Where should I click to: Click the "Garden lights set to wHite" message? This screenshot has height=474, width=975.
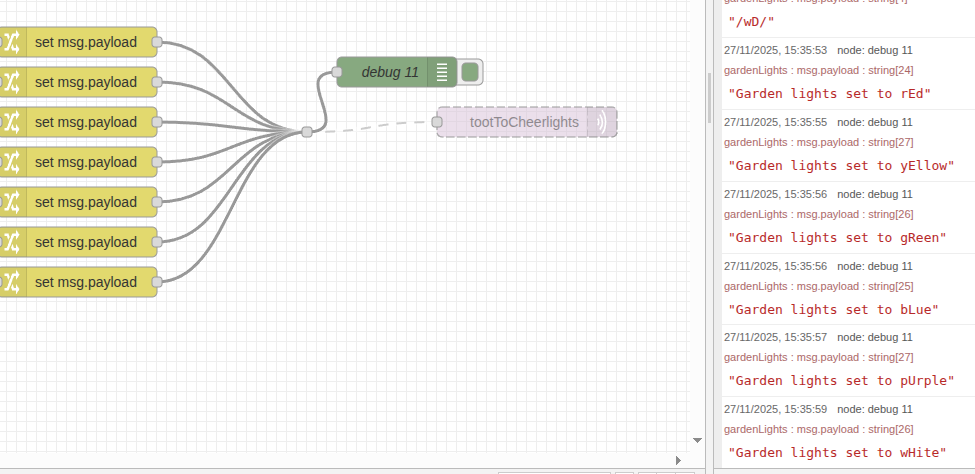(x=837, y=453)
